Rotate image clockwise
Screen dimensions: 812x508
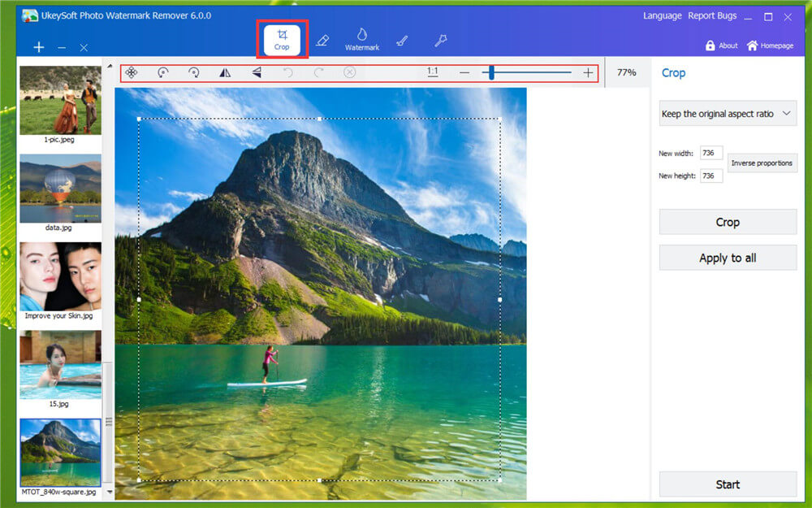[193, 72]
